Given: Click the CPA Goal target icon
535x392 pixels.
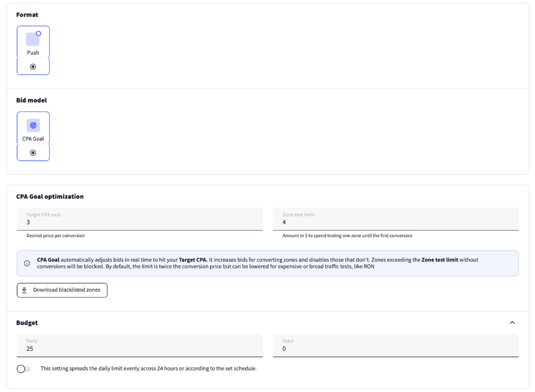Looking at the screenshot, I should click(x=33, y=125).
